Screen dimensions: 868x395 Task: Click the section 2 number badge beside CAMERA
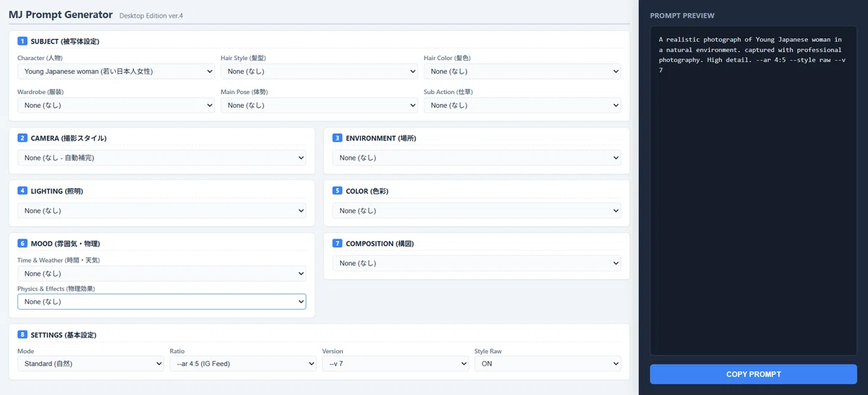pyautogui.click(x=22, y=137)
